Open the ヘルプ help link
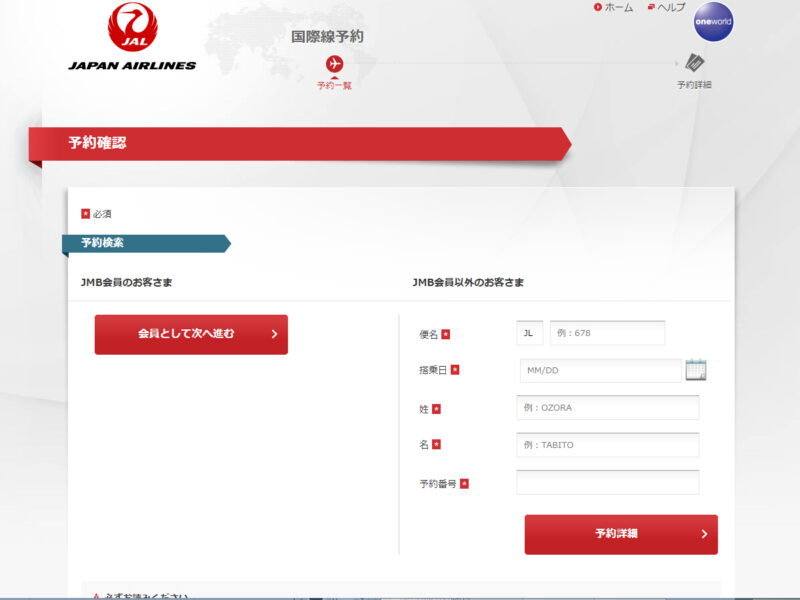Screen dimensions: 800x600 666,7
